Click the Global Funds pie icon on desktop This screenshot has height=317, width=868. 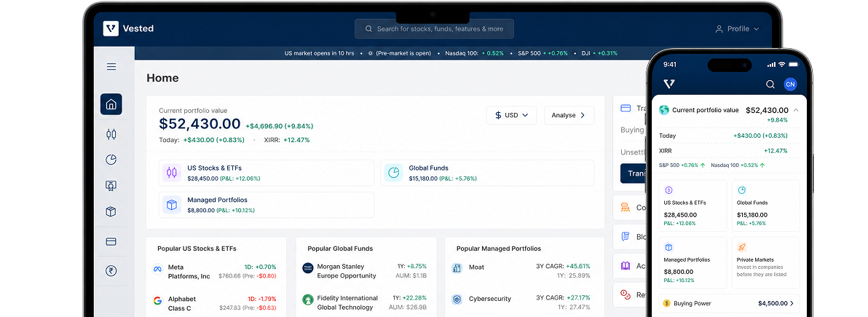click(394, 173)
